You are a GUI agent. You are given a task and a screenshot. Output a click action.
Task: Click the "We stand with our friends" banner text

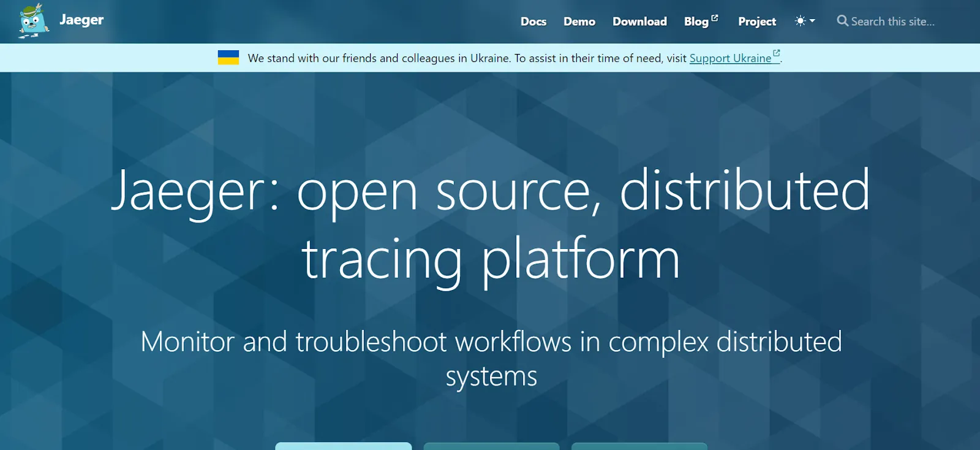[467, 58]
